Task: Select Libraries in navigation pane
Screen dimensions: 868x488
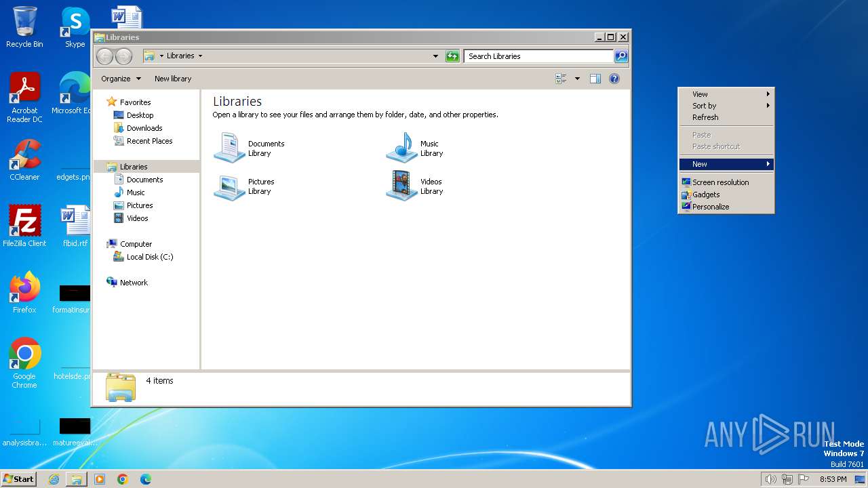Action: pos(134,167)
